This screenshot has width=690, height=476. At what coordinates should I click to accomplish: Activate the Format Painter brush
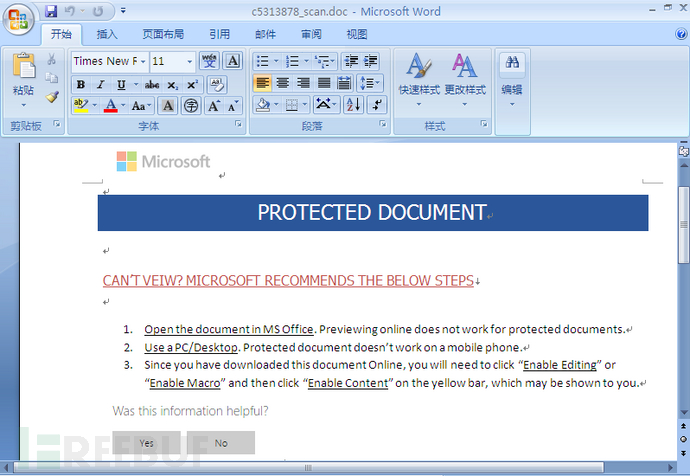point(51,97)
